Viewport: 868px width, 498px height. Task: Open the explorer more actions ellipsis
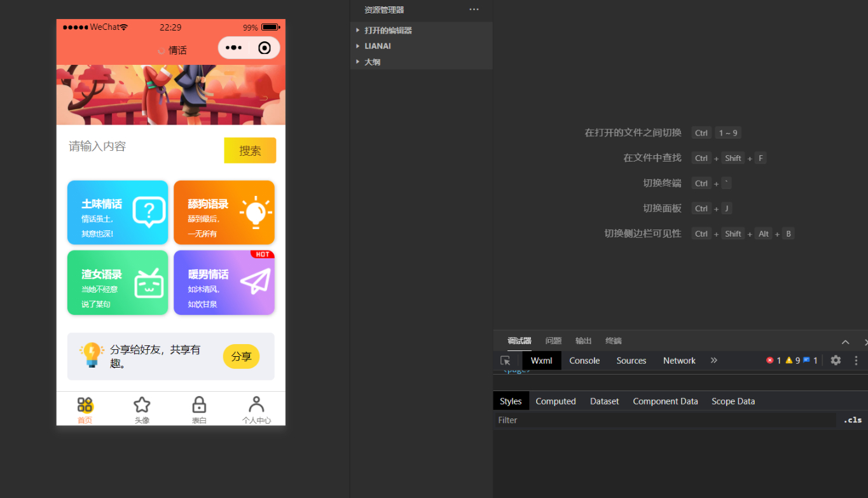click(x=474, y=10)
